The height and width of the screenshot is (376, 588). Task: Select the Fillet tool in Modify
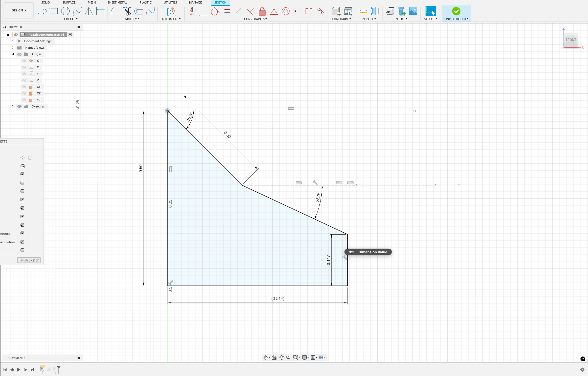tap(115, 11)
